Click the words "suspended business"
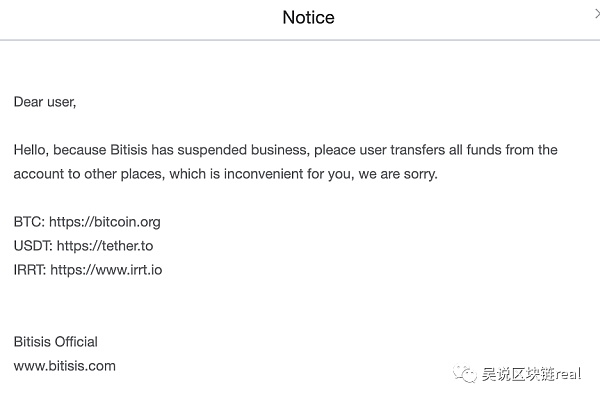Screen dimensions: 600x400 (x=243, y=150)
